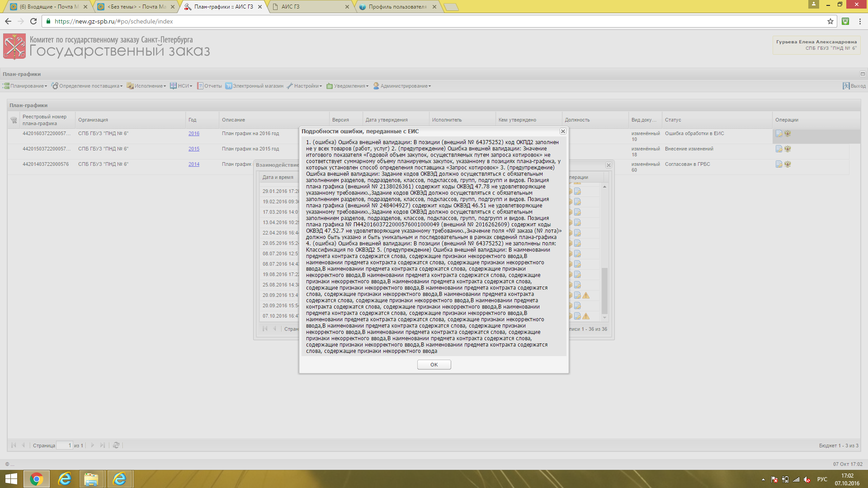Close the EIS error details dialog

(563, 131)
